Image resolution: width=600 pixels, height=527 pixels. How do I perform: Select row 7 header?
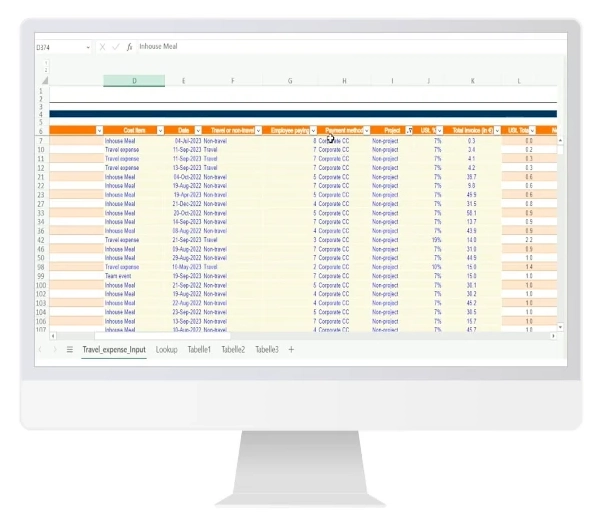(x=41, y=141)
